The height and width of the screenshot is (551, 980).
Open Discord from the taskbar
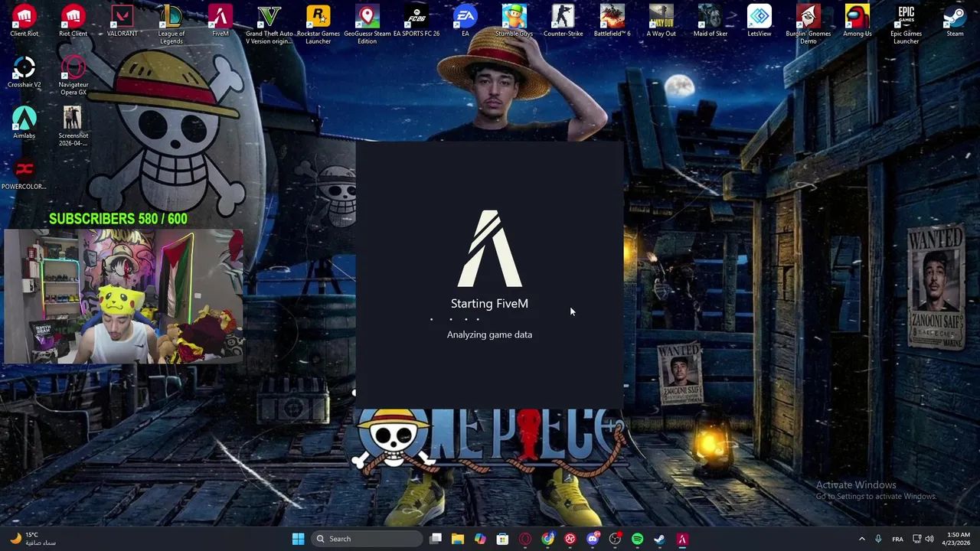tap(593, 539)
